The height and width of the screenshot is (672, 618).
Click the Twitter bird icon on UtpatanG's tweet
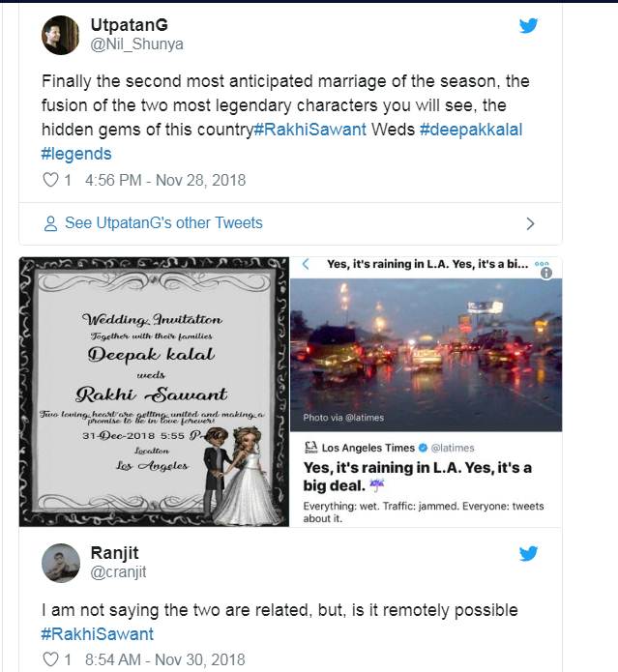528,25
